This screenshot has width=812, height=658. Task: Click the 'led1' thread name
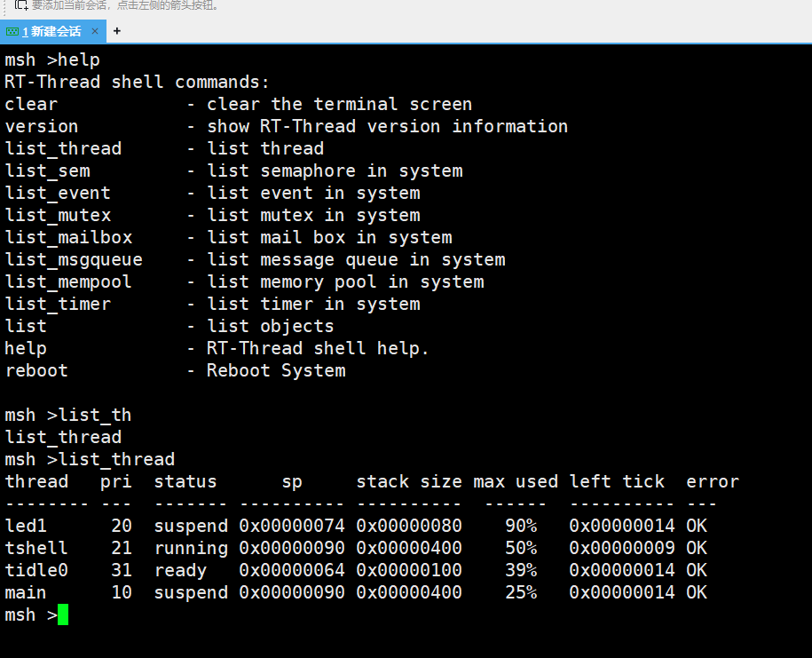(x=26, y=526)
